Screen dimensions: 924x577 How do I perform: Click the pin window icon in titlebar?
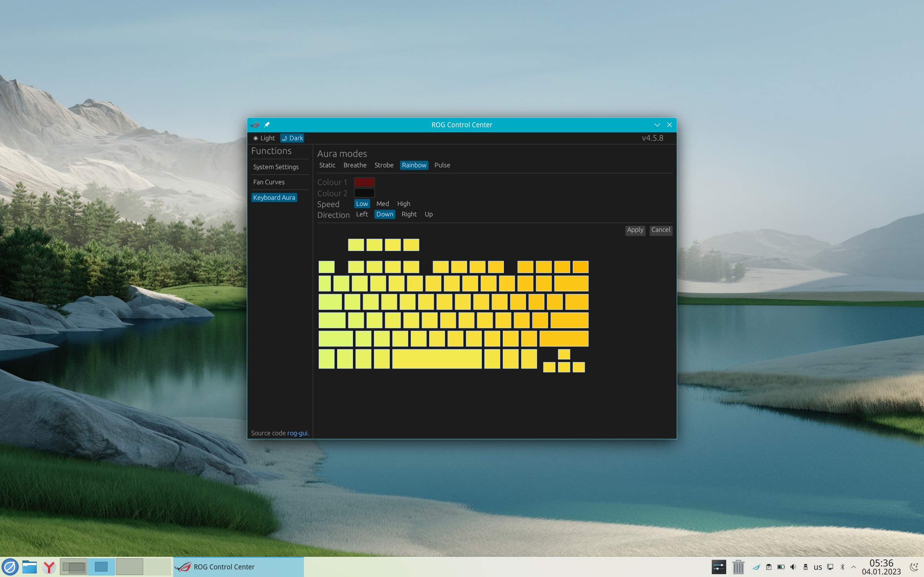point(267,125)
